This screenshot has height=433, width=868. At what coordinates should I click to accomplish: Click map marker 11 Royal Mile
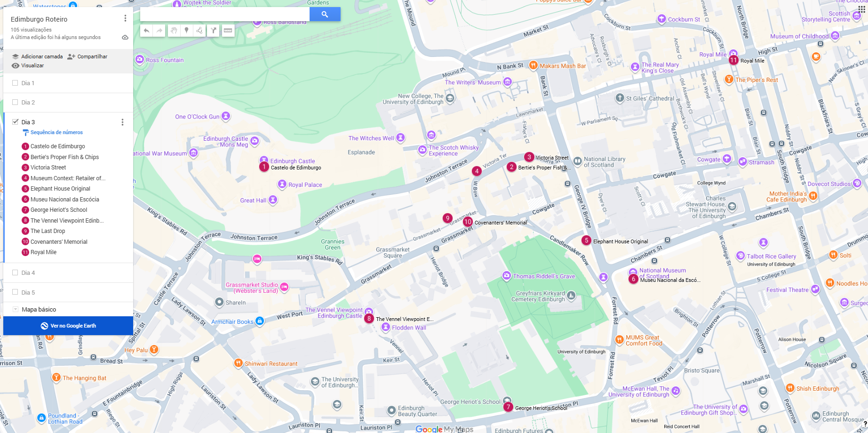point(734,60)
